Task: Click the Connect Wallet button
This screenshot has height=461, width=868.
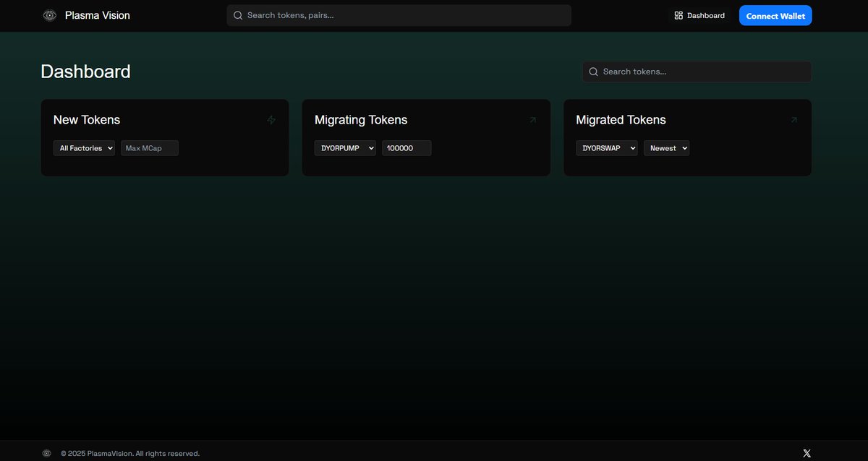Action: (775, 16)
